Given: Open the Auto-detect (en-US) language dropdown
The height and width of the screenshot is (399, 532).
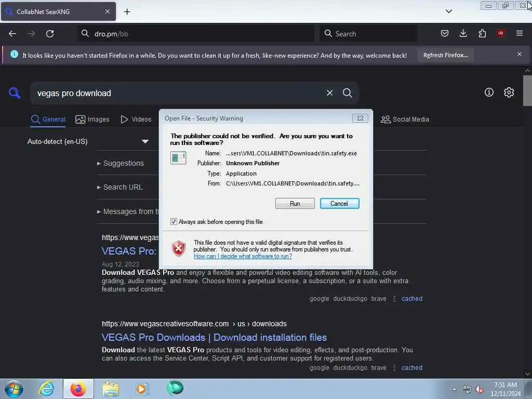Looking at the screenshot, I should (88, 141).
